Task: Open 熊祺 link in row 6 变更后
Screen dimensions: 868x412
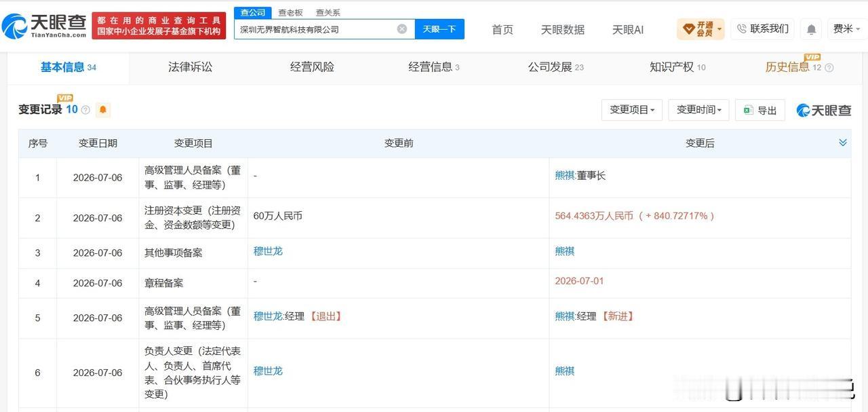Action: 564,371
